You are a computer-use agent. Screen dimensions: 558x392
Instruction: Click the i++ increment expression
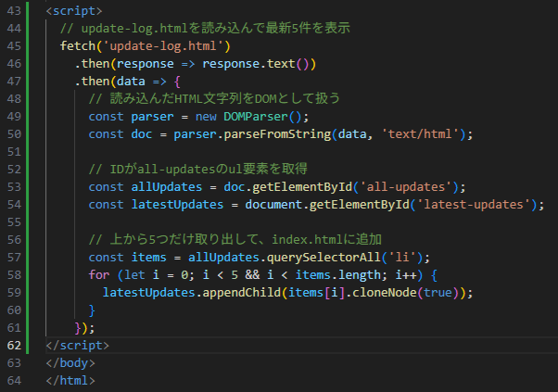pyautogui.click(x=405, y=275)
